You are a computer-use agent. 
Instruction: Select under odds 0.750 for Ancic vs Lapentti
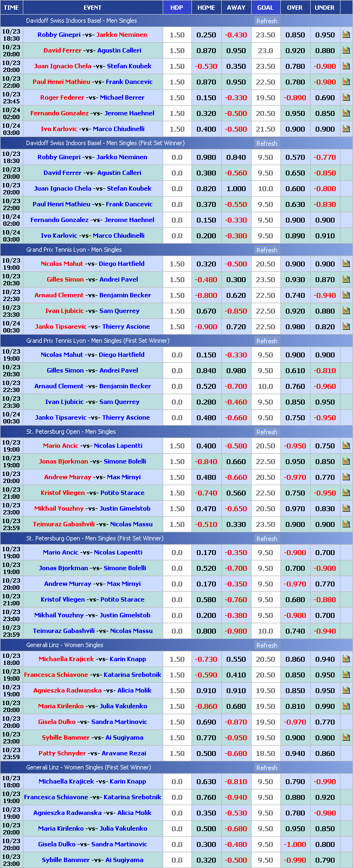tap(325, 446)
